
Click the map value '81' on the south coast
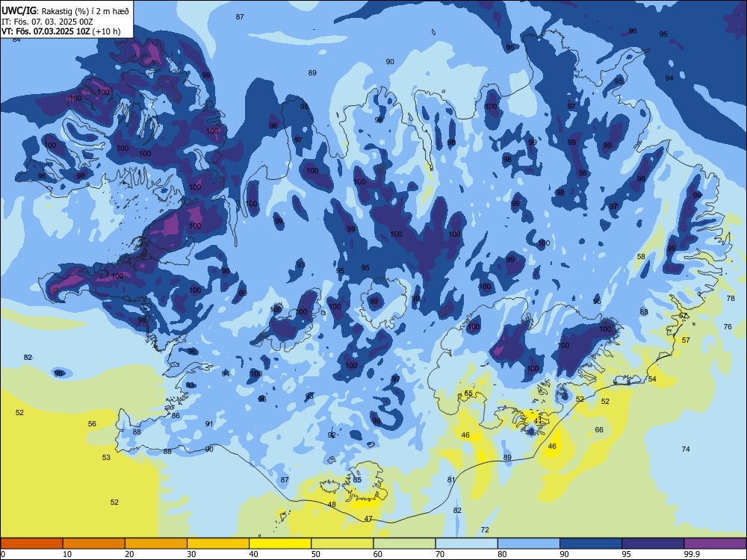(452, 480)
